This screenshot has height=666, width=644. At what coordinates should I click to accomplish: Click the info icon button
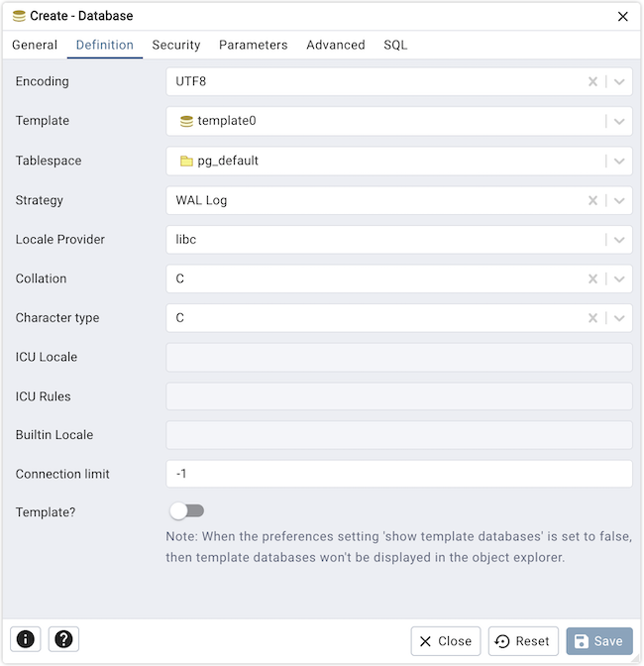point(26,639)
